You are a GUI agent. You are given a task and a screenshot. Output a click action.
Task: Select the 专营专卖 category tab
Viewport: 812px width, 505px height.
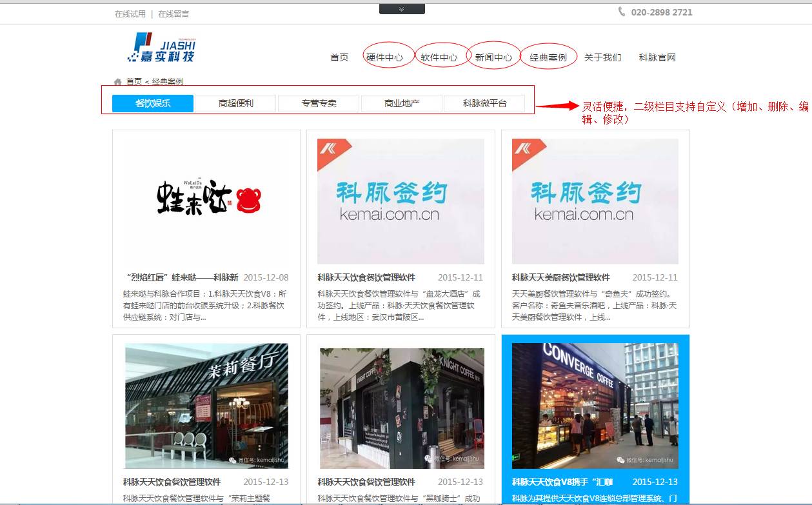click(x=319, y=103)
